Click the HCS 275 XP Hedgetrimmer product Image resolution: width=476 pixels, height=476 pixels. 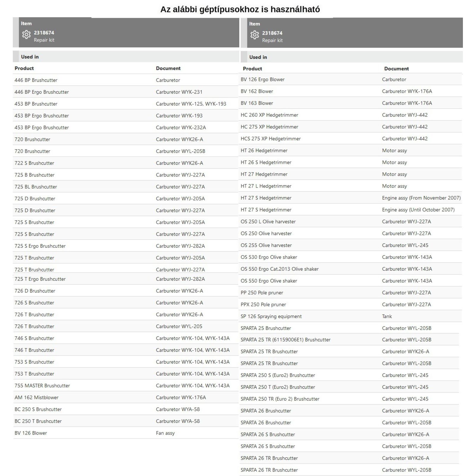[x=270, y=139]
